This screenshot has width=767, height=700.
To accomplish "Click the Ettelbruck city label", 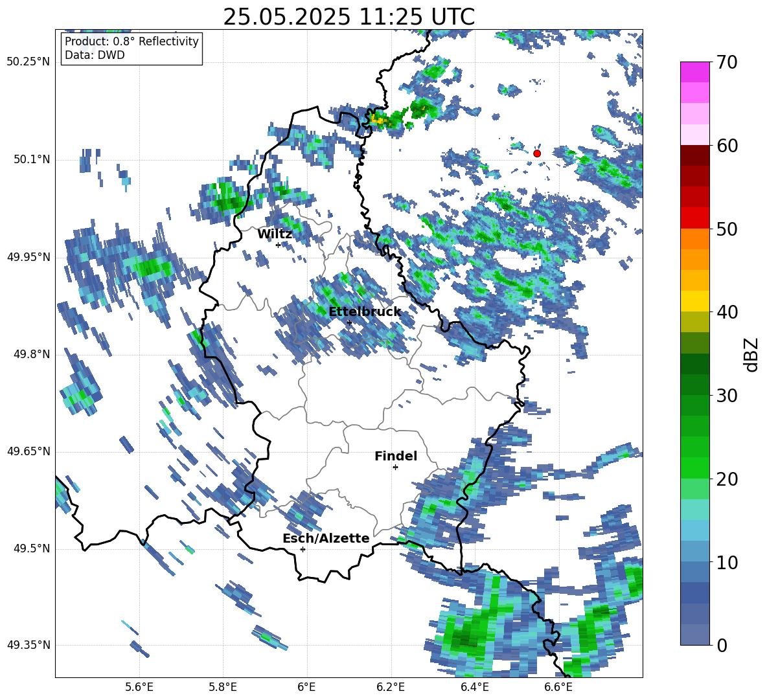I will point(365,312).
